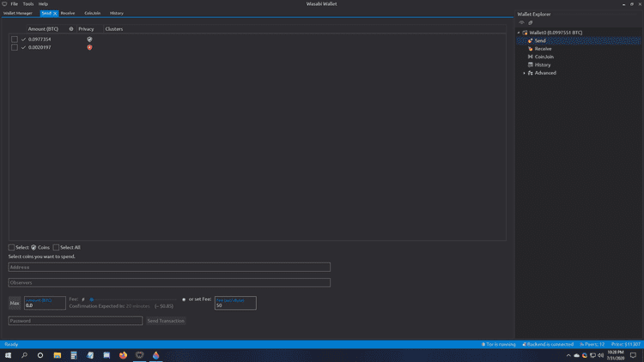The height and width of the screenshot is (362, 644).
Task: Select the 'or set Fee' radio option
Action: pyautogui.click(x=184, y=299)
